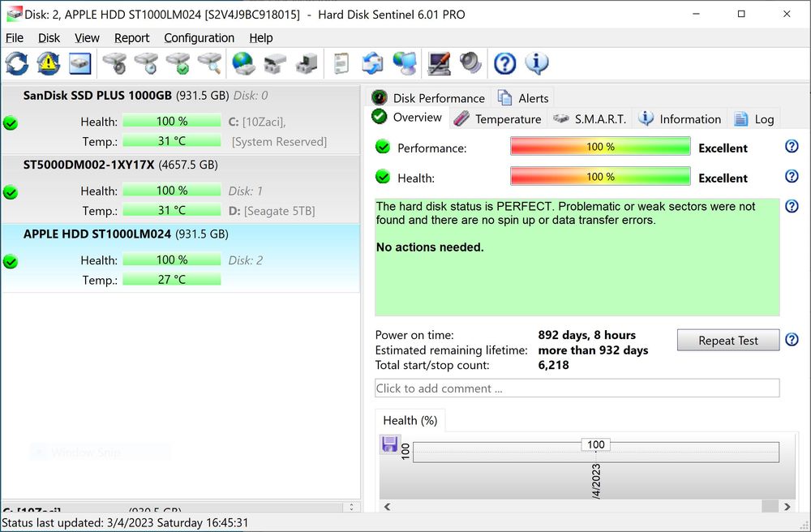The height and width of the screenshot is (532, 811).
Task: Select APPLE HDD ST1000LM024 disk entry
Action: coord(181,258)
